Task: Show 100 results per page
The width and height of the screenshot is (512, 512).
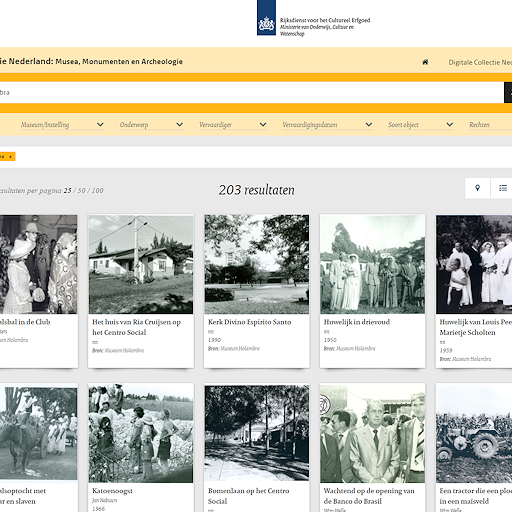Action: [98, 190]
